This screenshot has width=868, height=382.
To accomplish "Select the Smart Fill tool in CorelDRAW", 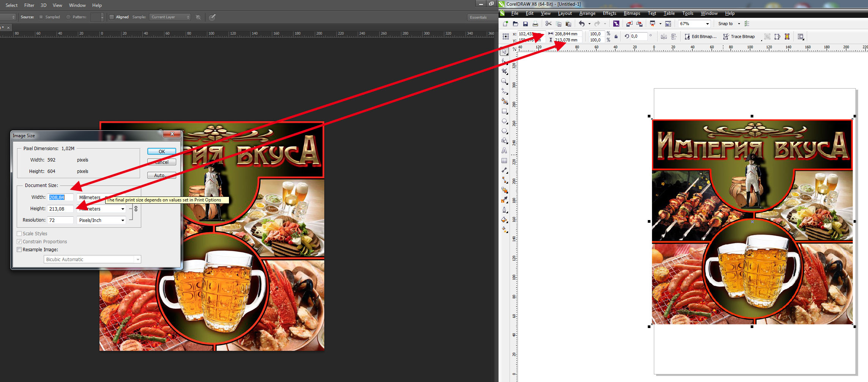I will pyautogui.click(x=504, y=101).
